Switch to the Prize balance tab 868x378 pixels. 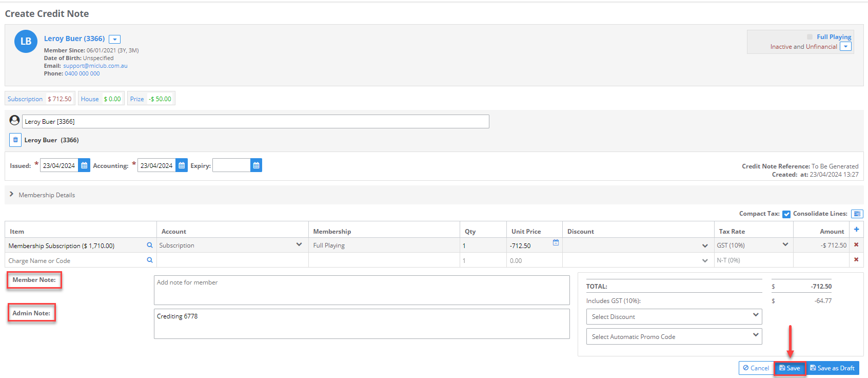(x=151, y=99)
